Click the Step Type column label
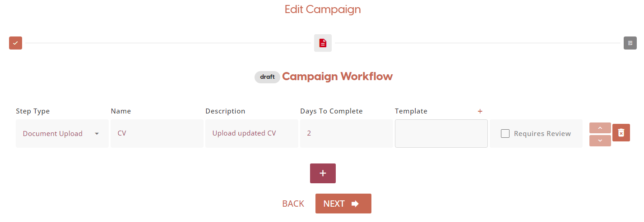Screen dimensions: 644x222 click(33, 111)
